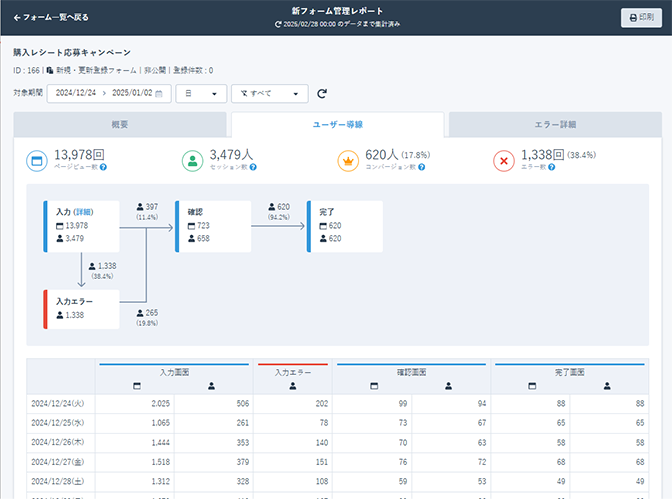Click user icon beside 1,338 in 入力エラー box
Image resolution: width=672 pixels, height=502 pixels.
(60, 315)
